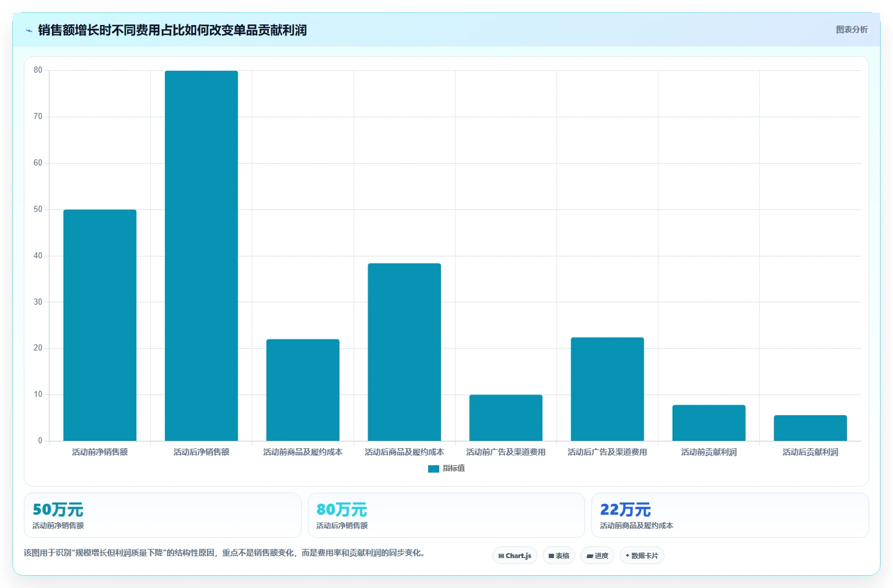
Task: Click the x-axis label 活动前贡献利润
Action: 709,452
